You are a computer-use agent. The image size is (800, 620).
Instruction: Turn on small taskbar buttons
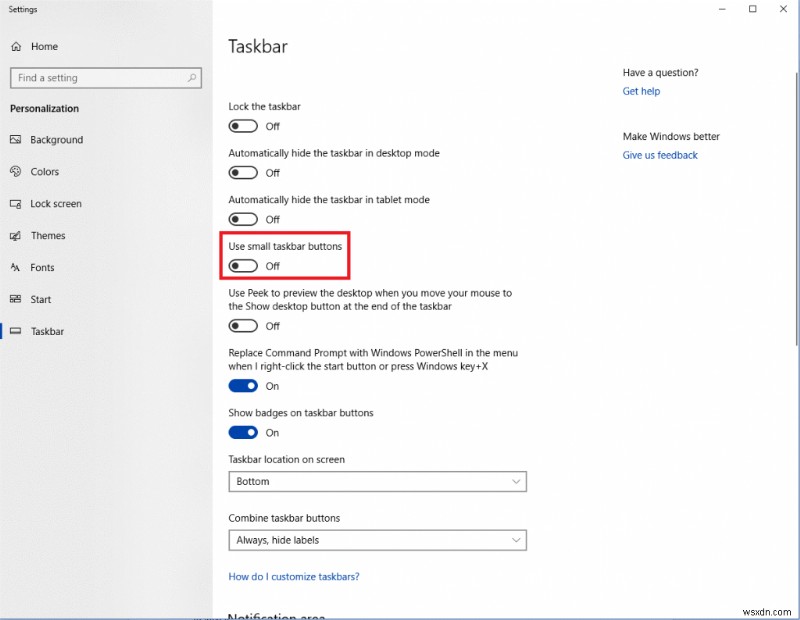tap(243, 265)
